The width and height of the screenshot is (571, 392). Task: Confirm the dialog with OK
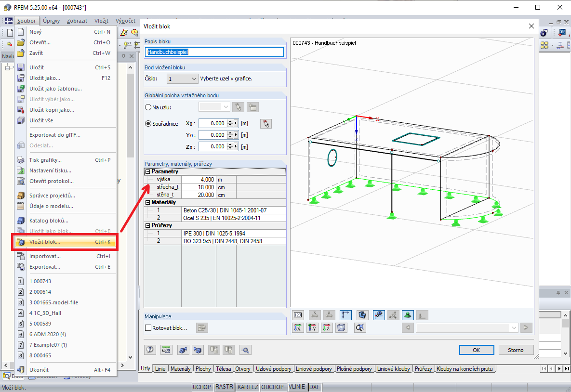point(477,350)
